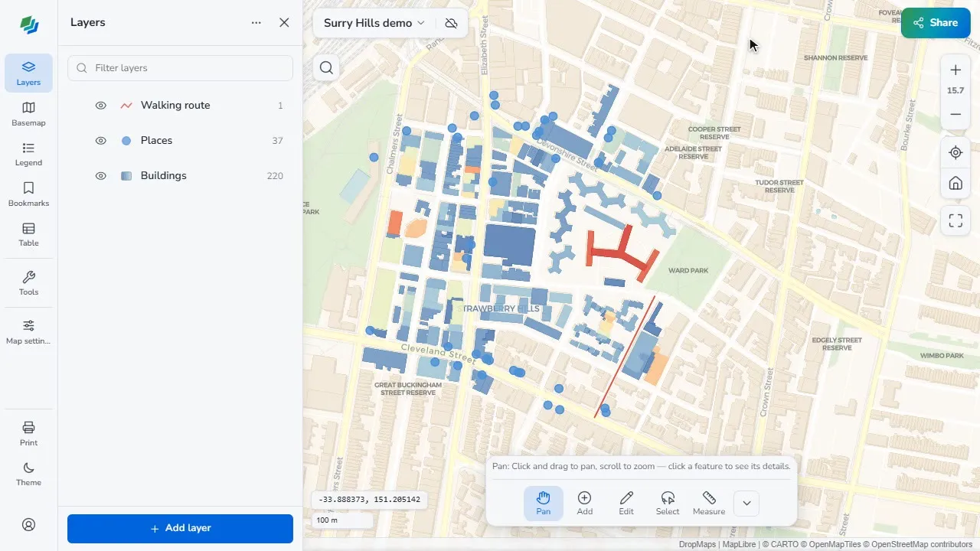Hide the Buildings layer
Image resolution: width=980 pixels, height=551 pixels.
click(x=100, y=176)
